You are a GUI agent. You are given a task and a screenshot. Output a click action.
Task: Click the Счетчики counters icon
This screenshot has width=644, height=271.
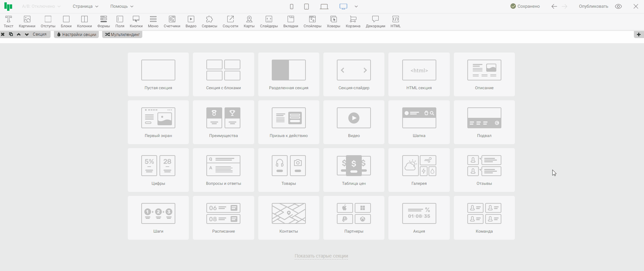point(172,22)
